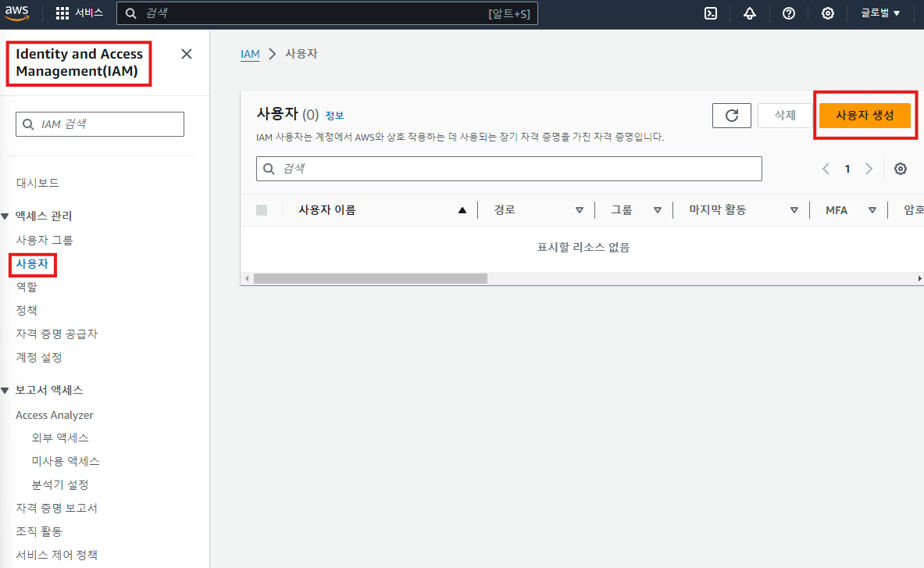The width and height of the screenshot is (924, 568).
Task: Select 사용자 in the sidebar
Action: coord(32,264)
